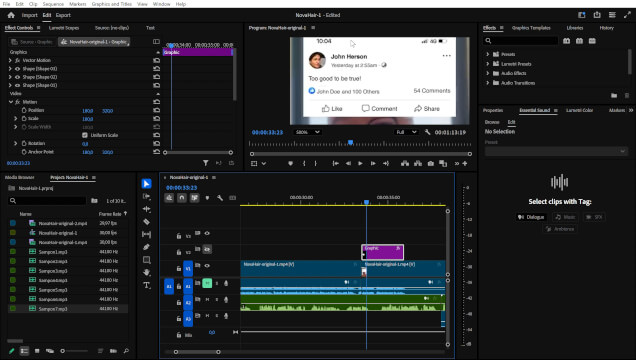Viewport: 636px width, 360px height.
Task: Open button editor plus icon
Action: coord(465,163)
